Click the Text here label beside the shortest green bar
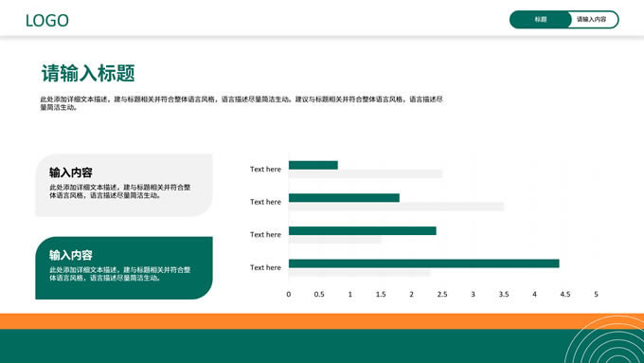 pos(265,170)
